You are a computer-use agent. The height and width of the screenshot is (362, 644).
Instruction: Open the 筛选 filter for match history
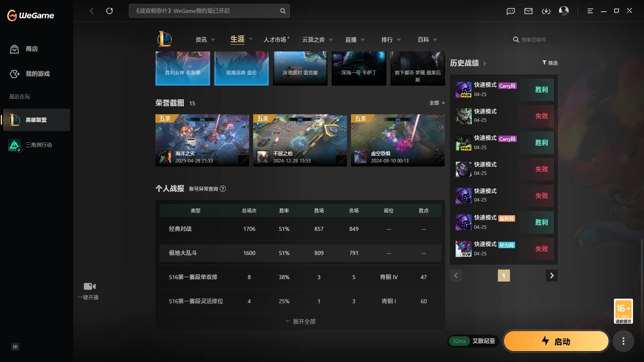tap(550, 63)
